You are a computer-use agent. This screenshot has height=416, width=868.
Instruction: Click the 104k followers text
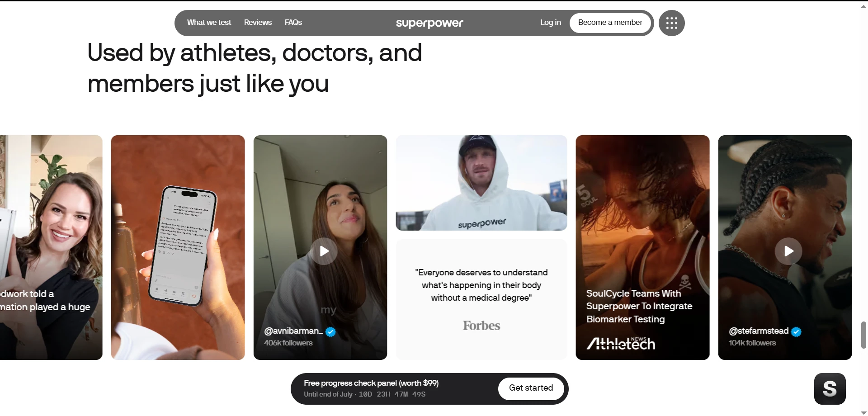point(752,343)
